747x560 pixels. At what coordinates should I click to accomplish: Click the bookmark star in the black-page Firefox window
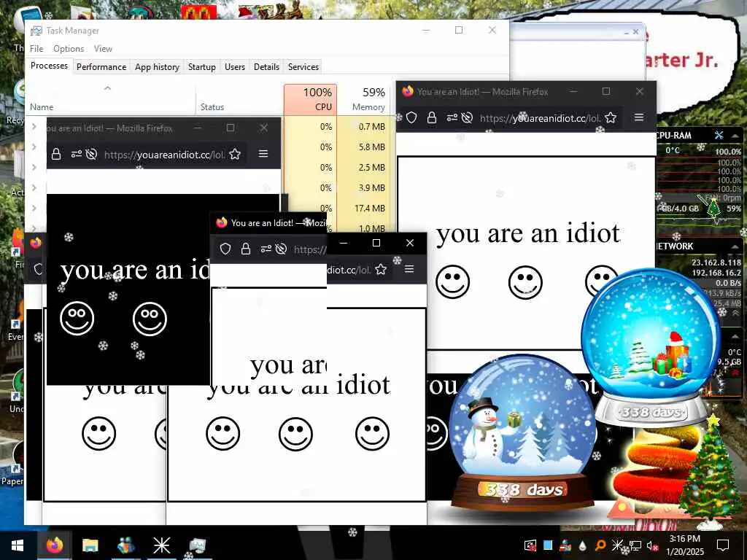[x=235, y=154]
